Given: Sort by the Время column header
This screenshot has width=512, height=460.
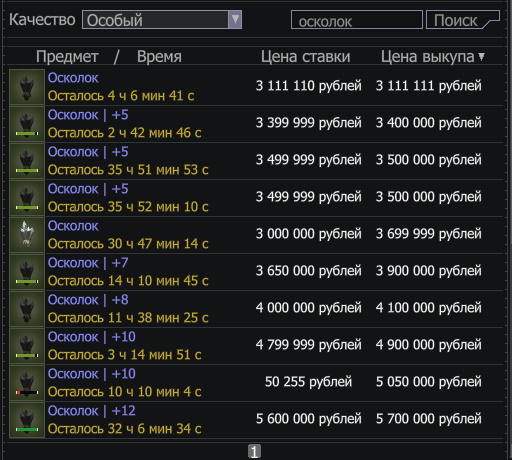Looking at the screenshot, I should point(159,57).
